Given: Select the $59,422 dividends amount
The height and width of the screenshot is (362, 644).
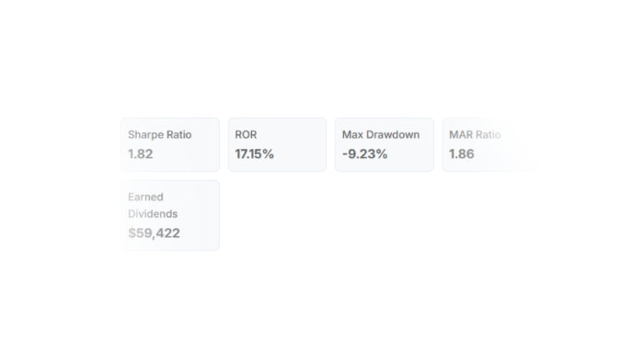Looking at the screenshot, I should point(154,233).
